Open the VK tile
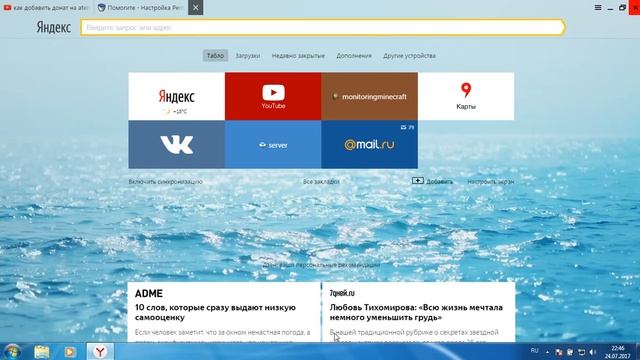This screenshot has width=640, height=360. [x=176, y=144]
